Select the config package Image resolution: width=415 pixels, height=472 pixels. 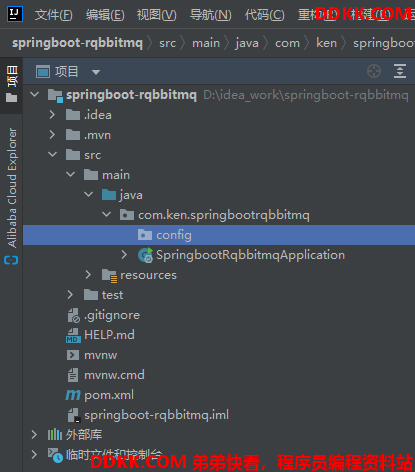tap(219, 235)
